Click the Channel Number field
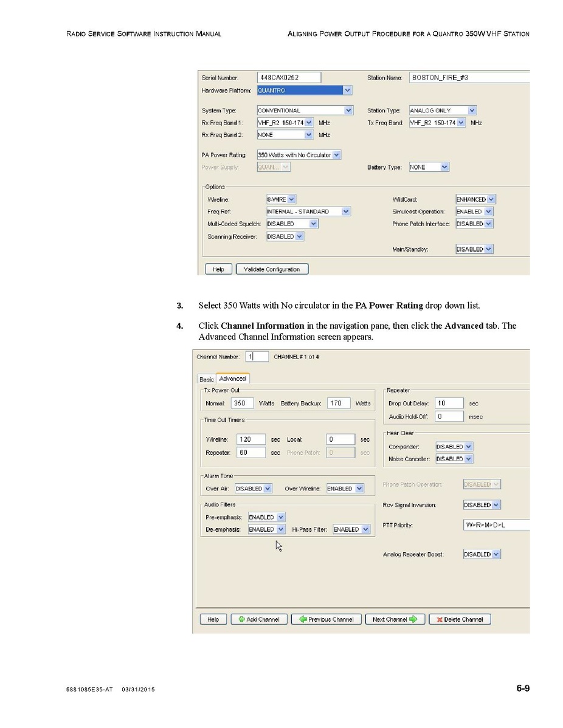Viewport: 563px width, 728px height. tap(256, 357)
